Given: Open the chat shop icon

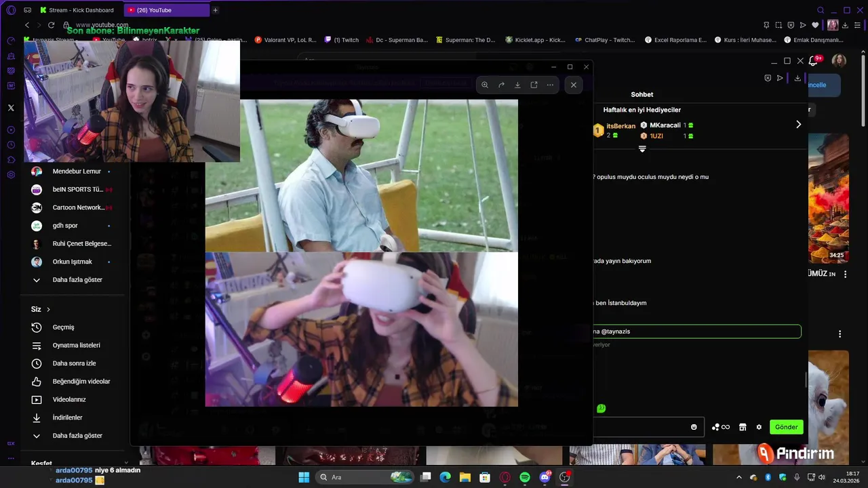Looking at the screenshot, I should (743, 427).
